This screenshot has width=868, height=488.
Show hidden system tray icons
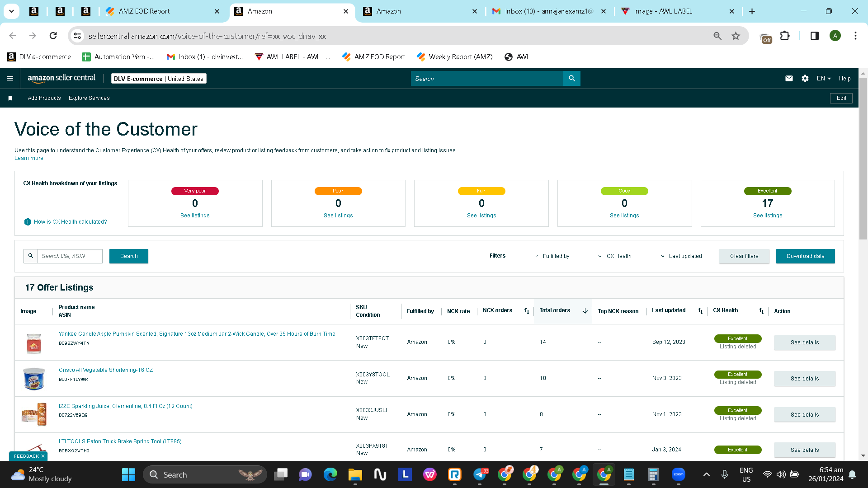click(x=707, y=474)
